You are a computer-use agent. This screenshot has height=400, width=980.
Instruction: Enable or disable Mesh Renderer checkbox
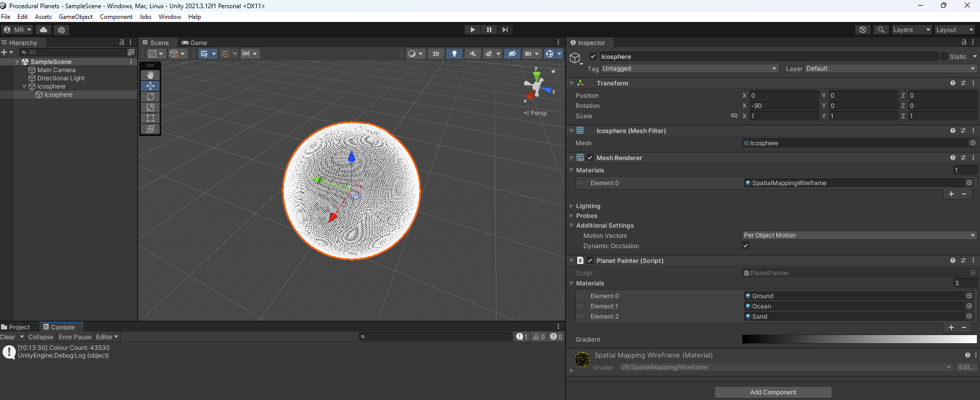click(590, 158)
